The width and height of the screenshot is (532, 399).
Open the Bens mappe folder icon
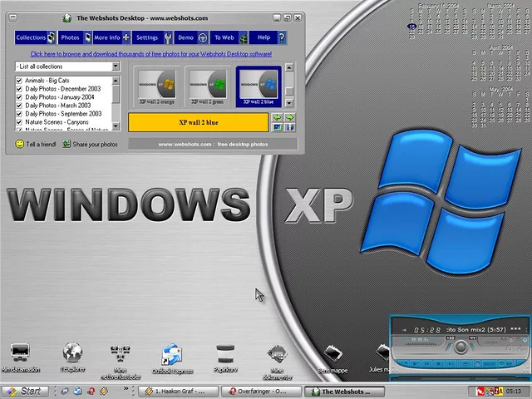[x=332, y=359]
